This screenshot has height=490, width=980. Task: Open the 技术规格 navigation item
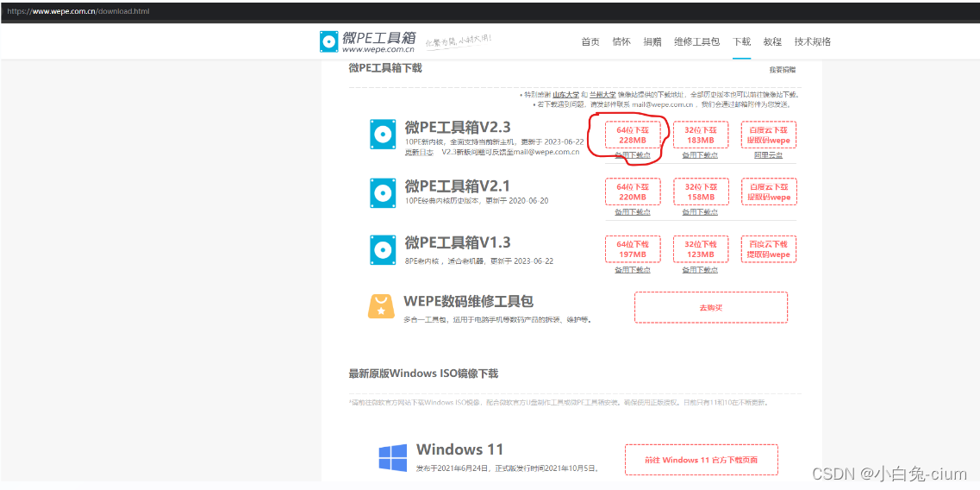813,42
